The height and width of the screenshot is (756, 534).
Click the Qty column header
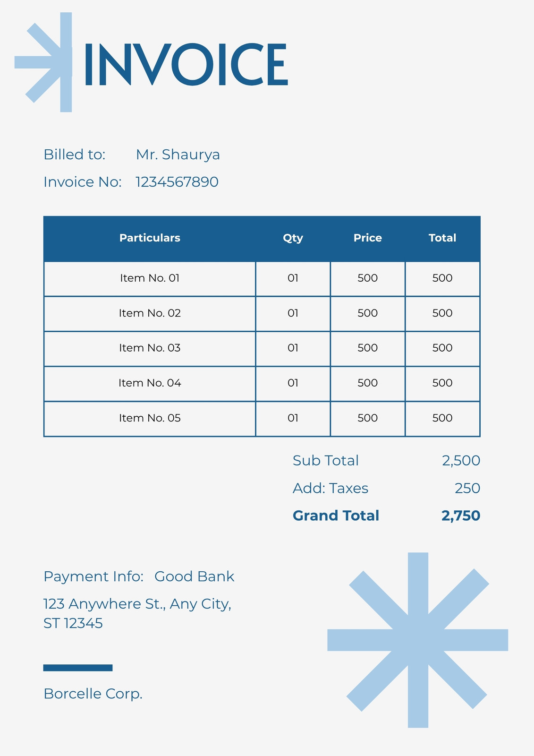coord(293,238)
